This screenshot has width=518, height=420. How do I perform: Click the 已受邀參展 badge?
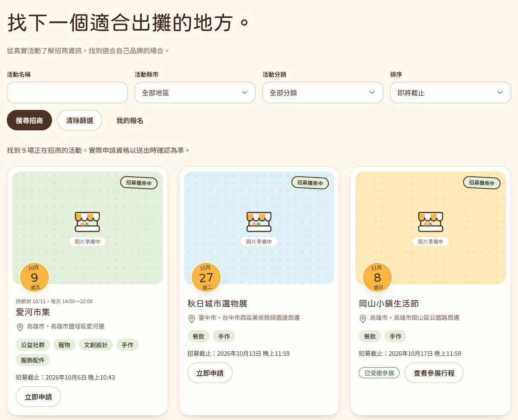(380, 373)
